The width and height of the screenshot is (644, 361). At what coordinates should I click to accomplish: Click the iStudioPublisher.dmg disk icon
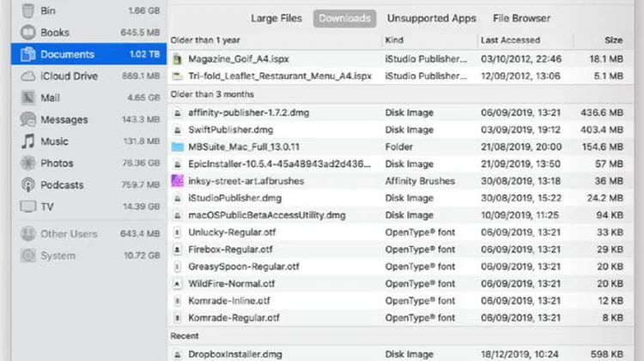click(x=177, y=198)
